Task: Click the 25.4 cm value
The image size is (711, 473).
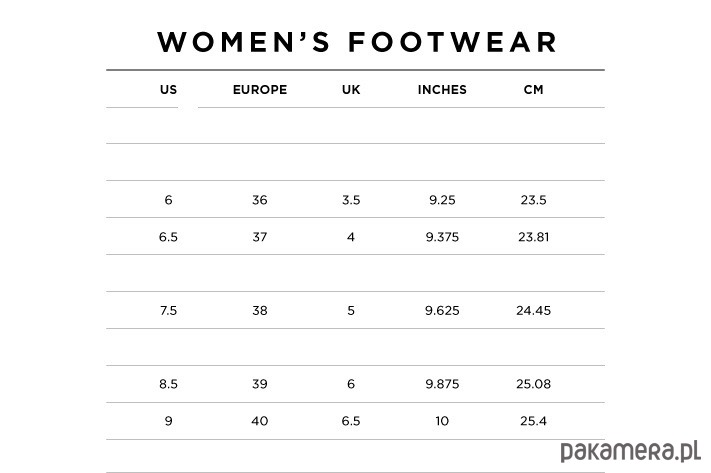Action: [533, 421]
